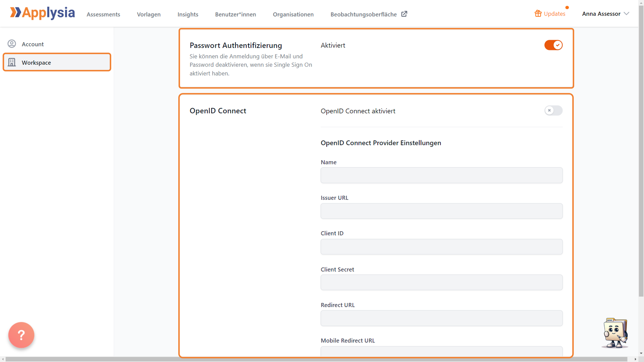The width and height of the screenshot is (644, 362).
Task: Click the OpenID Connect Provider Einstellungen heading
Action: point(381,143)
